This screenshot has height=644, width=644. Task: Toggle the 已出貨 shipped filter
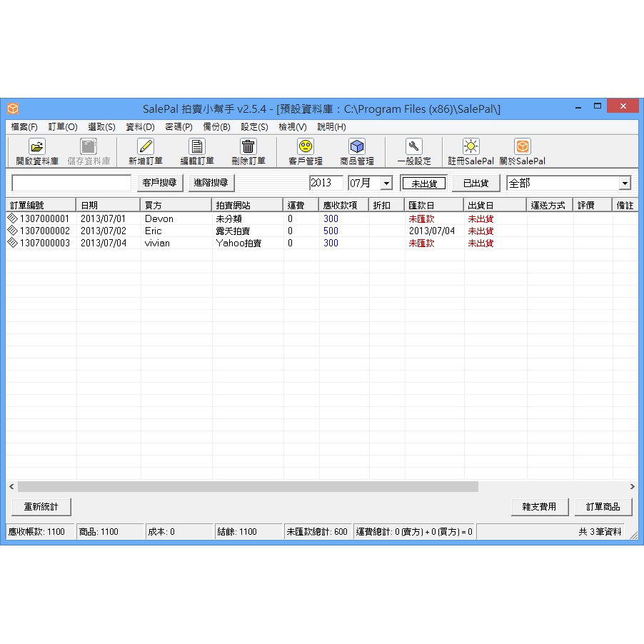[x=476, y=183]
